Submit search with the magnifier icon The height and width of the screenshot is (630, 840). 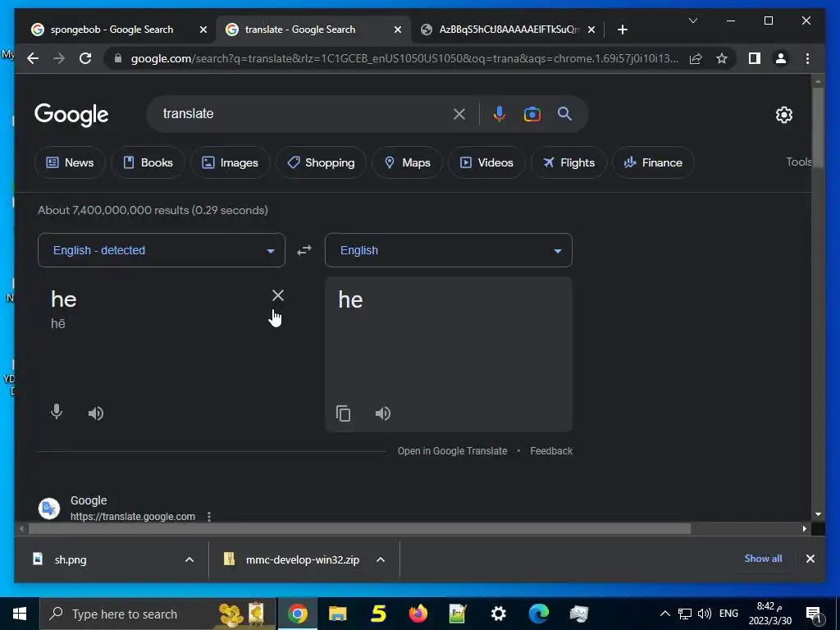point(564,113)
